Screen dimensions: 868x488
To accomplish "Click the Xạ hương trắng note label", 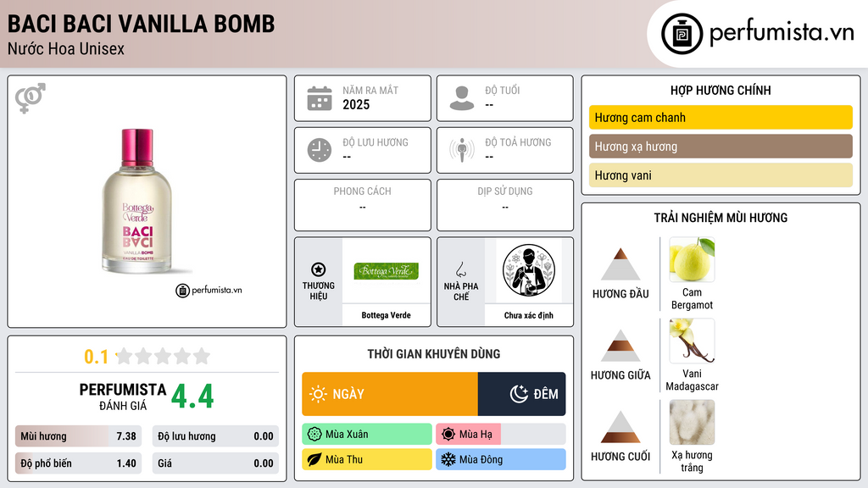I will tap(692, 462).
